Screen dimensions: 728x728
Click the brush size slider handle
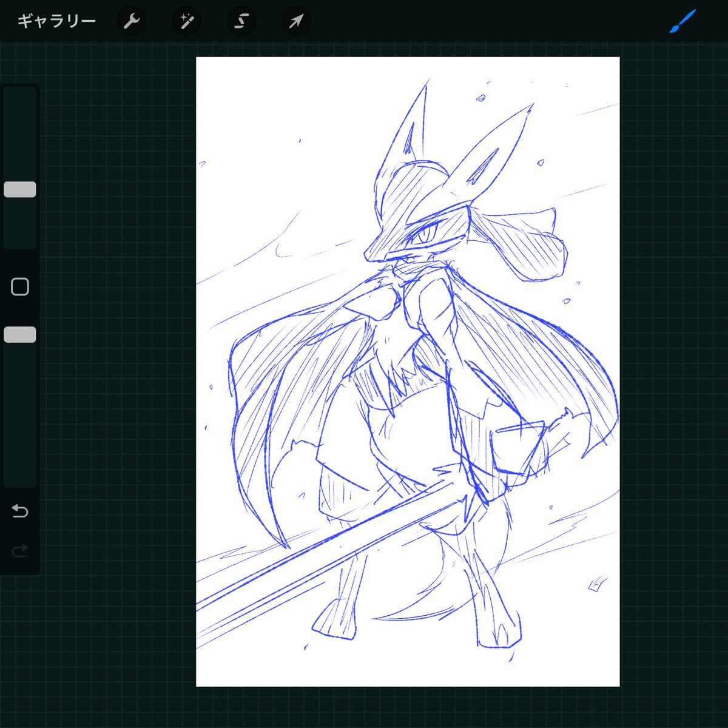click(x=20, y=189)
